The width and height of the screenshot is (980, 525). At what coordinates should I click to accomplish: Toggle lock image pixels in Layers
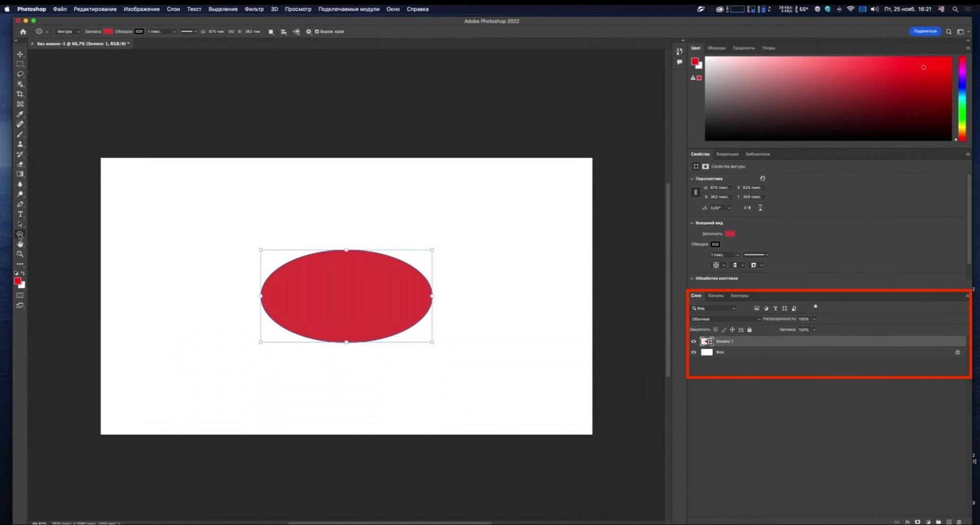pyautogui.click(x=724, y=330)
